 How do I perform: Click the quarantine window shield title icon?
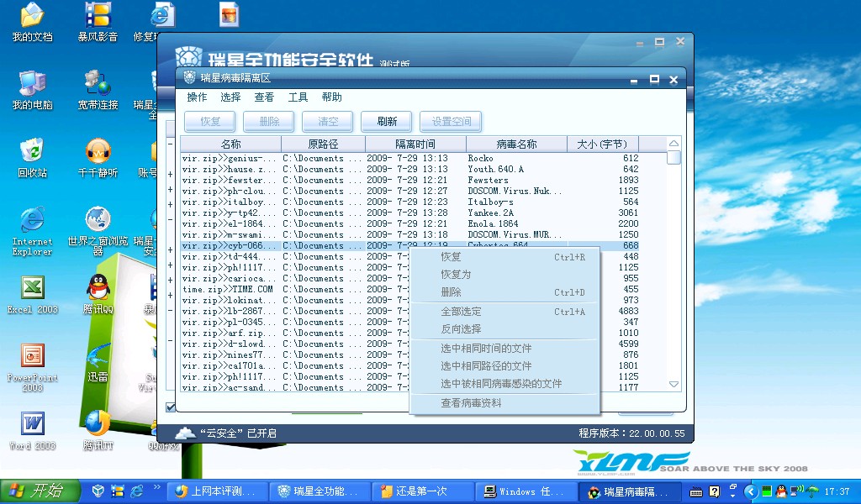pyautogui.click(x=189, y=77)
